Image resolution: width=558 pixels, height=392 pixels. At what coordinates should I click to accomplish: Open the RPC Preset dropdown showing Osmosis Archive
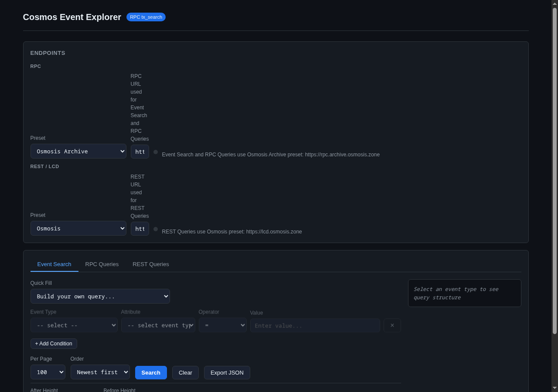[x=78, y=151]
